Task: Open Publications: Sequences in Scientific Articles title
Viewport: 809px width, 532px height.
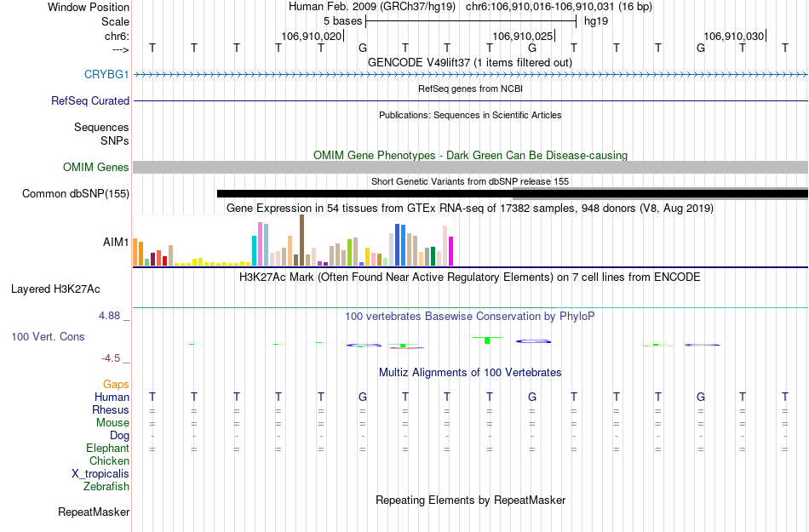Action: pyautogui.click(x=470, y=115)
